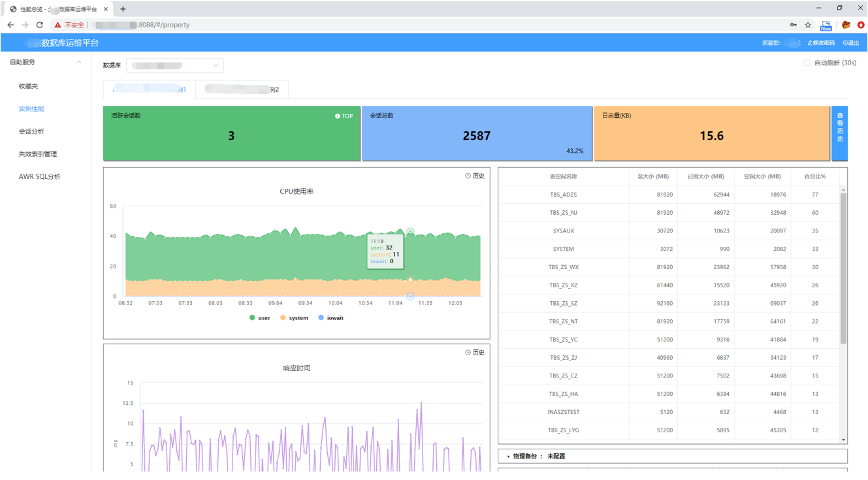Enable the auto refresh (30s) checkbox
The height and width of the screenshot is (480, 868).
tap(807, 63)
